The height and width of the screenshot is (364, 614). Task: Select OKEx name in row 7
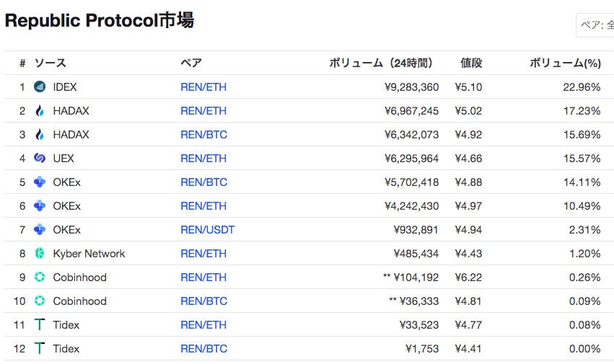66,230
